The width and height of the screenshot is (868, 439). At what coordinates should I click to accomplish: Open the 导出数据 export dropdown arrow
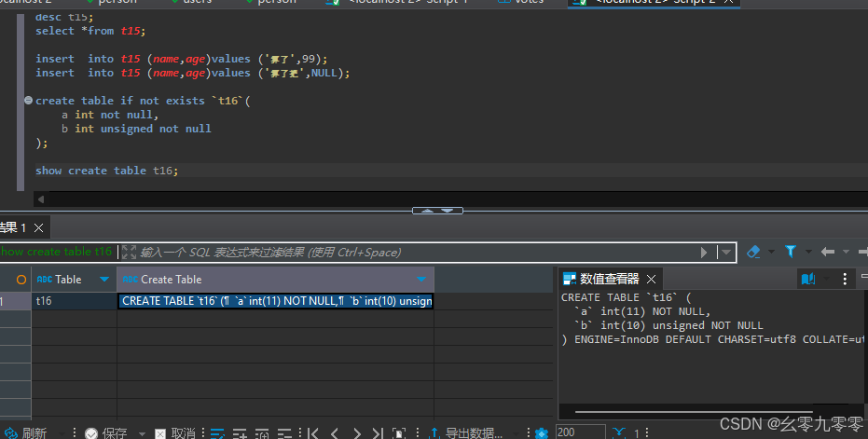tap(516, 433)
